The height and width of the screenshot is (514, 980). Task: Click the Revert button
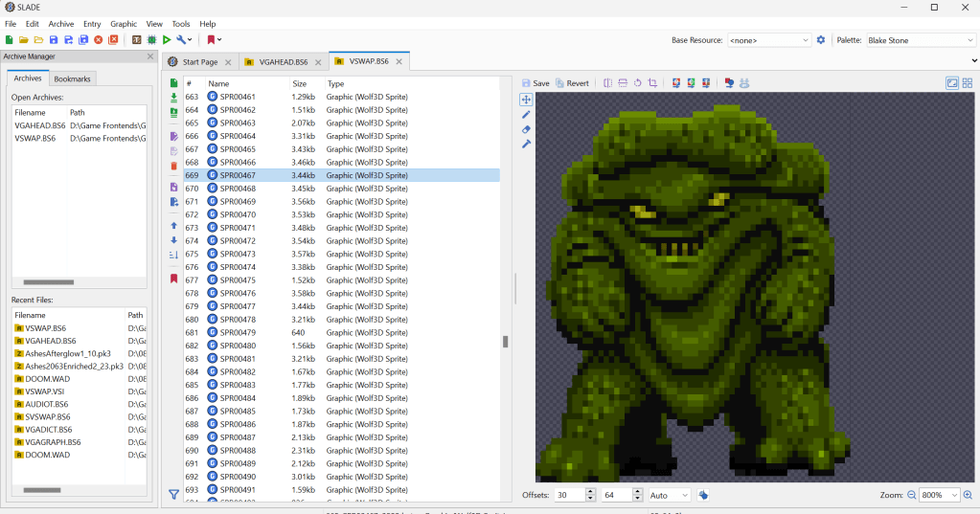(x=572, y=83)
